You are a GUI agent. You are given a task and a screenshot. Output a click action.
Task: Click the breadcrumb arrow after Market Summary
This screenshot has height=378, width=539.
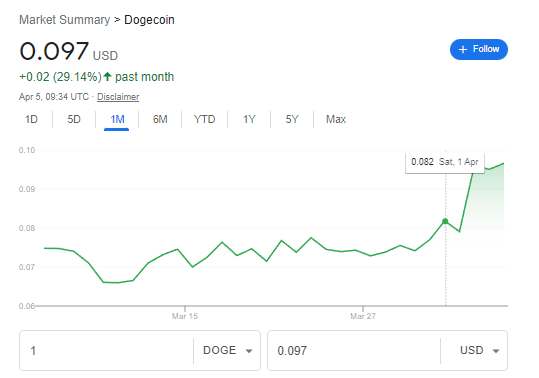coord(117,20)
